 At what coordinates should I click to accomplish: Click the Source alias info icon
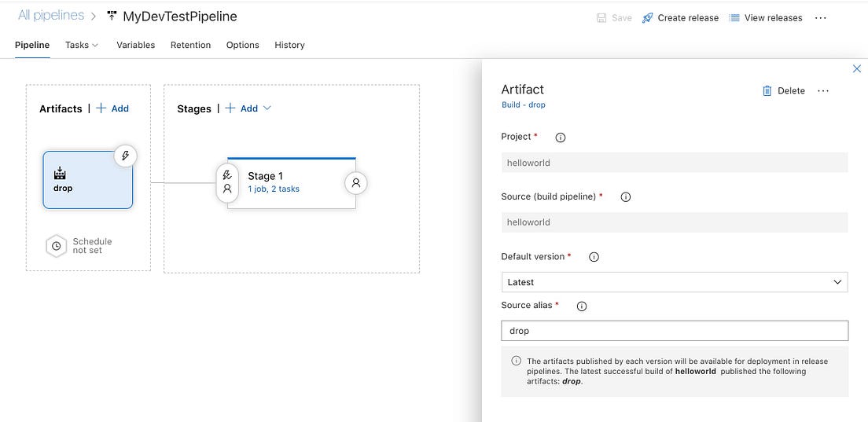pyautogui.click(x=583, y=306)
